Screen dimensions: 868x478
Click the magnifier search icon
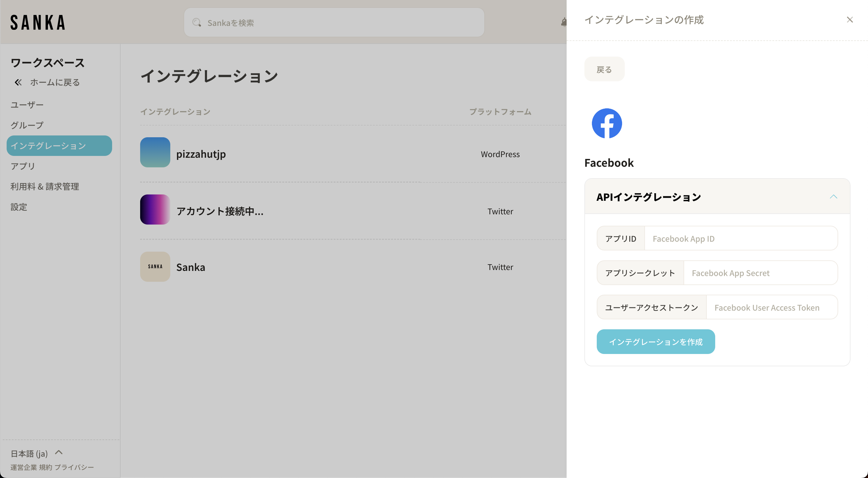coord(197,23)
